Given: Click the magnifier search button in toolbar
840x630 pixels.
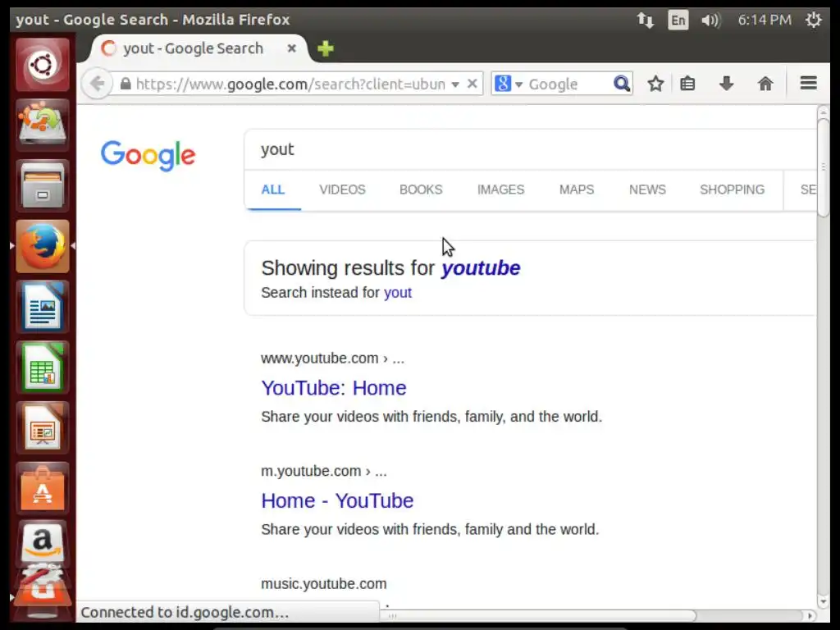Looking at the screenshot, I should [x=622, y=84].
